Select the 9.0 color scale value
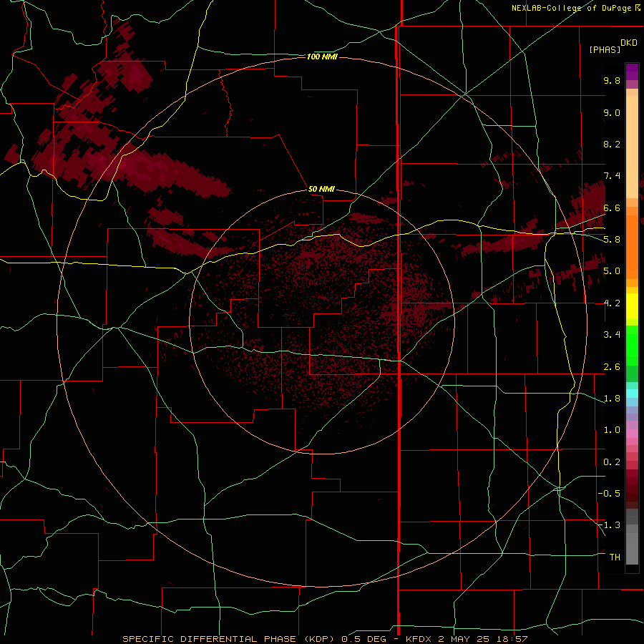The height and width of the screenshot is (644, 644). point(612,112)
